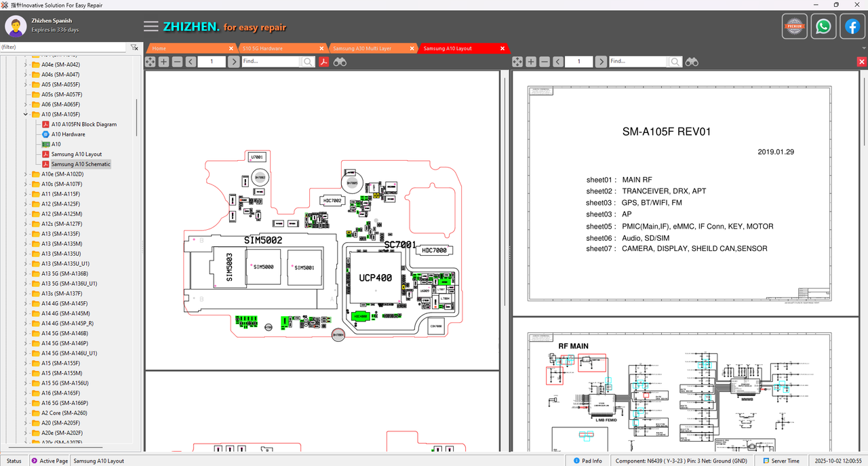
Task: Click the search magnifier in the right viewer
Action: pyautogui.click(x=675, y=62)
